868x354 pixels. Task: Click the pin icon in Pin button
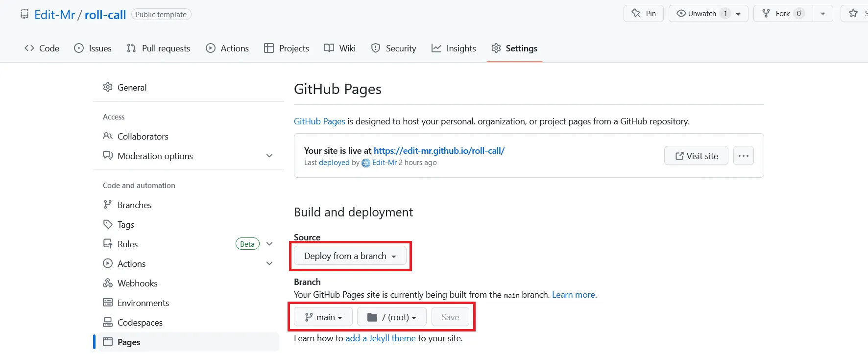click(636, 13)
